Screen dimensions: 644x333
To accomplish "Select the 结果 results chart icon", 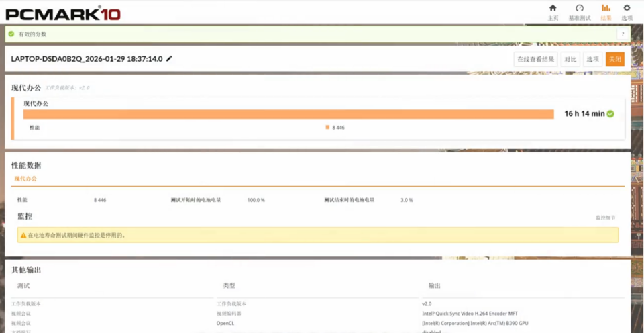I will (605, 8).
